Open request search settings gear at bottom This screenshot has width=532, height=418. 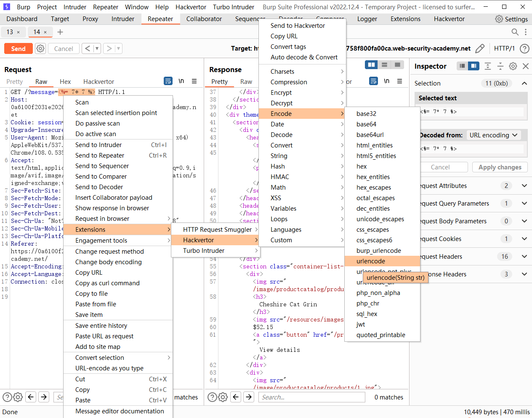(18, 397)
